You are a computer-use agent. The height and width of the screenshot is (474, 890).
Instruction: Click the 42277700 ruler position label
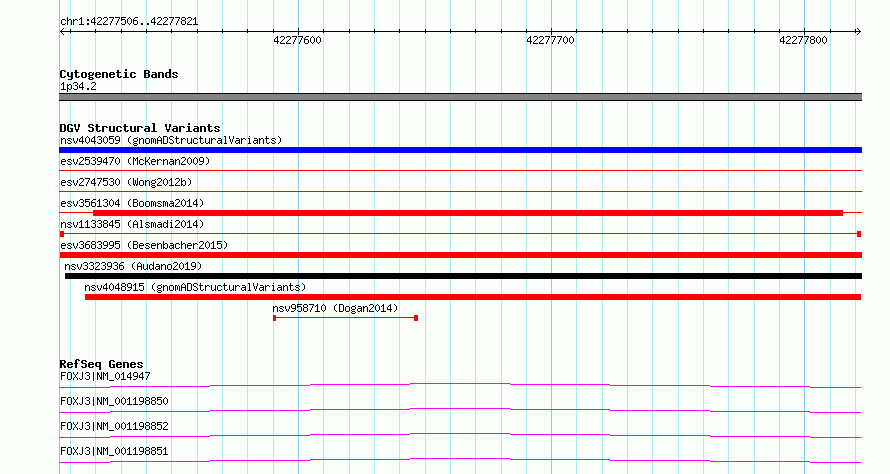pos(551,40)
